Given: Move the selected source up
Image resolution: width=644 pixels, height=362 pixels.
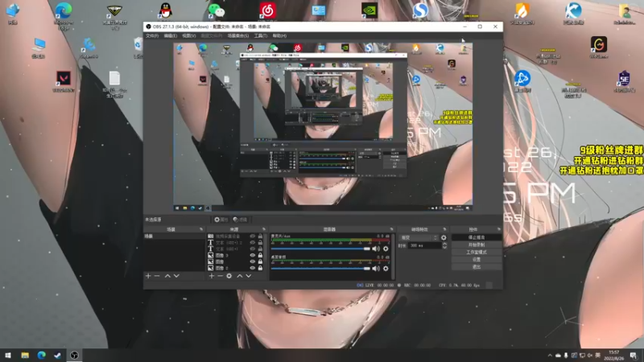Looking at the screenshot, I should (x=240, y=276).
